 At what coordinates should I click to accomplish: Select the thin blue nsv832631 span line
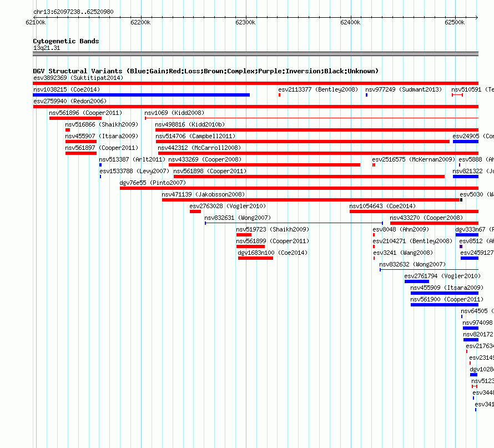pos(294,223)
